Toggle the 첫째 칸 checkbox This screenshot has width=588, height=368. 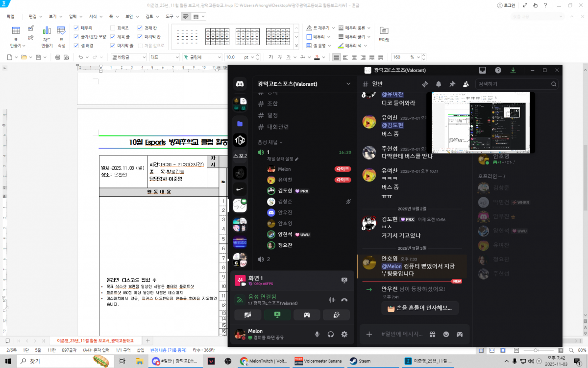coord(140,28)
